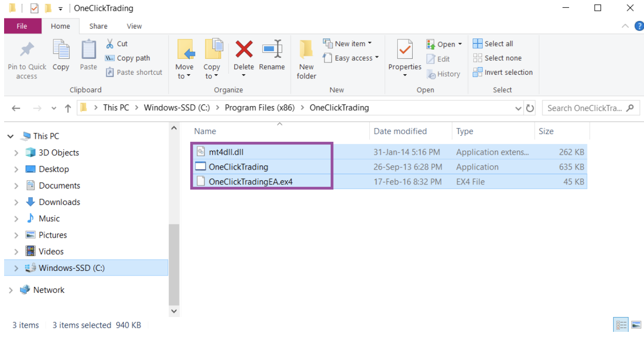The height and width of the screenshot is (338, 644).
Task: Select the OneClickTradingEA.ex4 file
Action: [x=251, y=181]
